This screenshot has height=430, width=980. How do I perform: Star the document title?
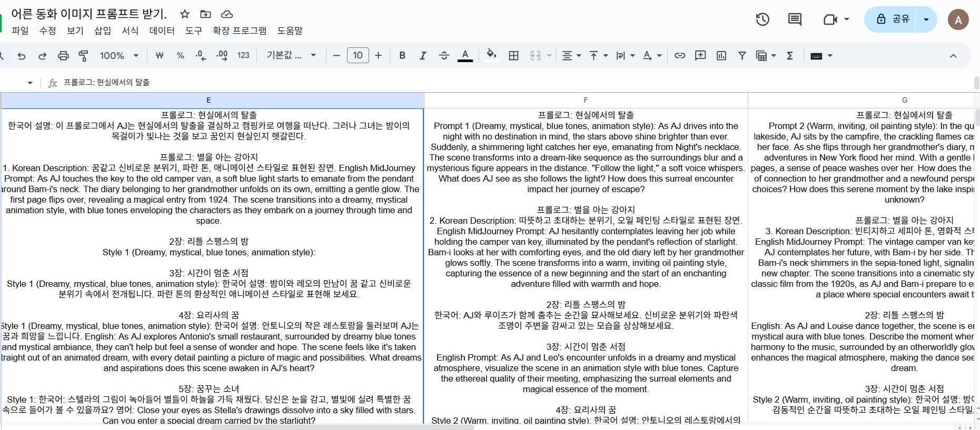(x=184, y=14)
